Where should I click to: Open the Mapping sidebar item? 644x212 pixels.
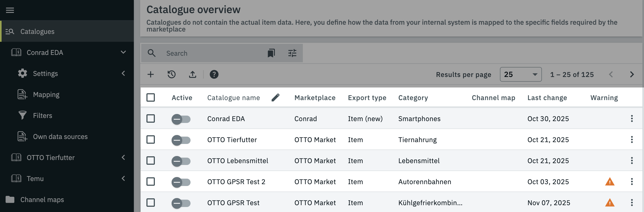pyautogui.click(x=67, y=94)
